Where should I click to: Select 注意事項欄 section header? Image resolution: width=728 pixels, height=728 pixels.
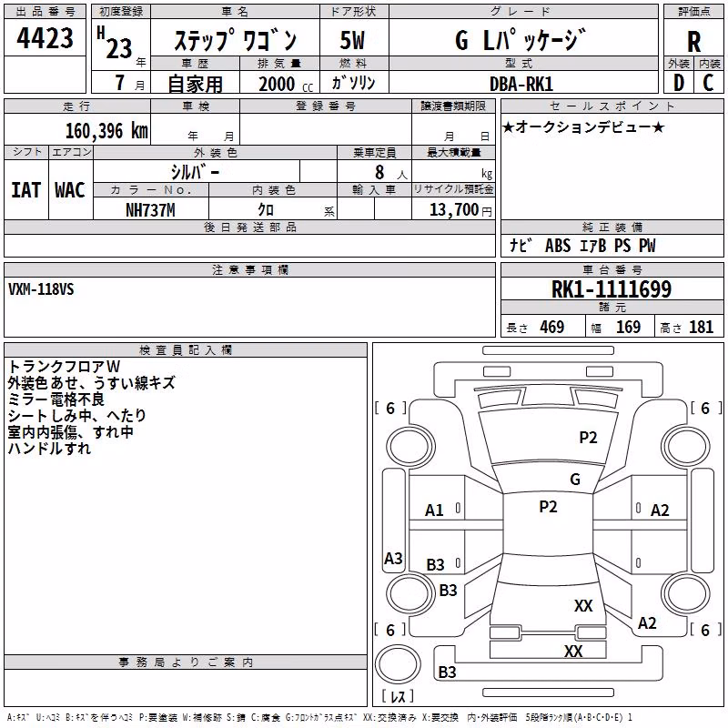point(250,269)
